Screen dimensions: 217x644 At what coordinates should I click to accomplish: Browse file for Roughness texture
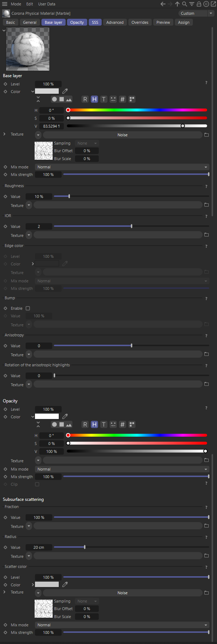(207, 205)
